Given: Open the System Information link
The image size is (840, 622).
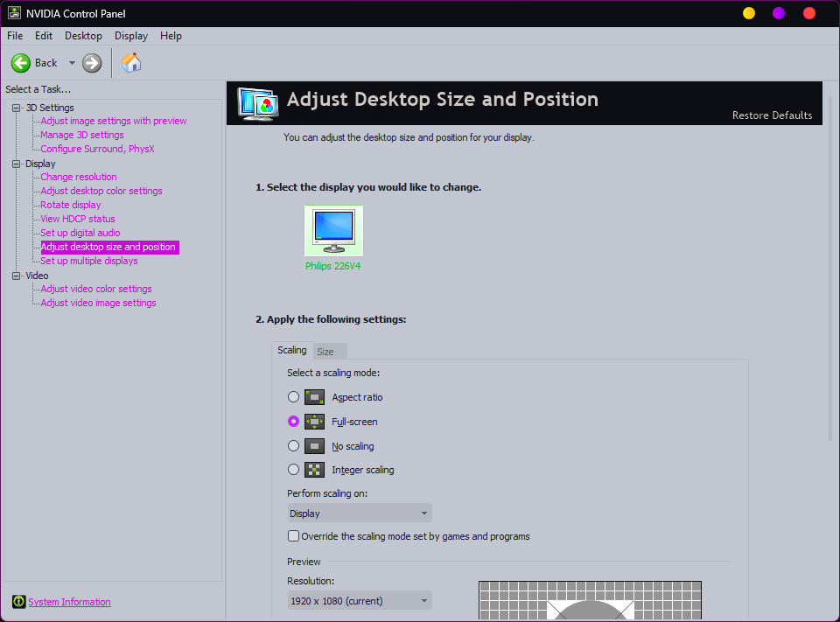Looking at the screenshot, I should 69,602.
